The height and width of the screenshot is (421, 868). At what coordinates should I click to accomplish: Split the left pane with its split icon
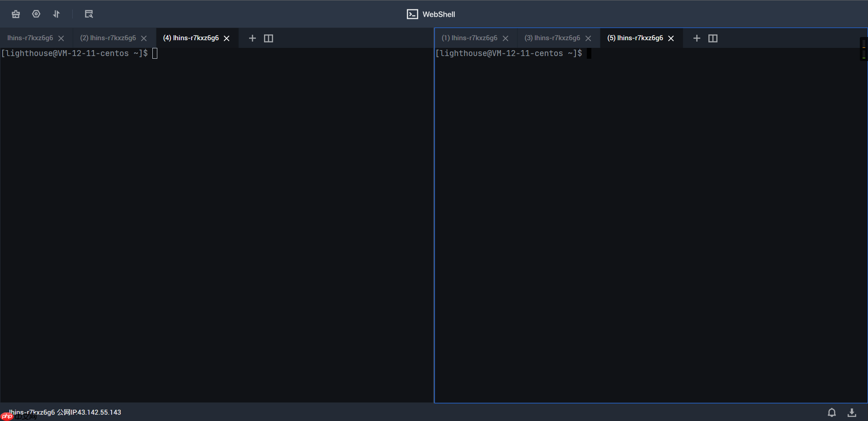269,38
